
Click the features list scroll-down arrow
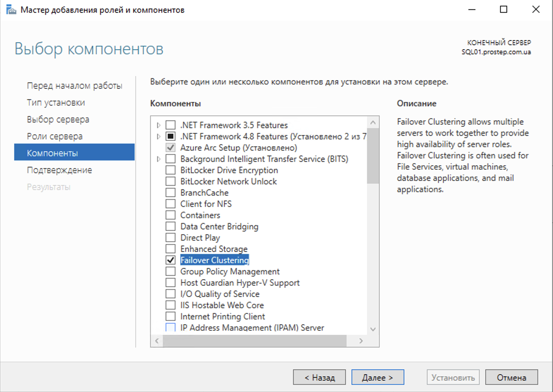click(373, 329)
